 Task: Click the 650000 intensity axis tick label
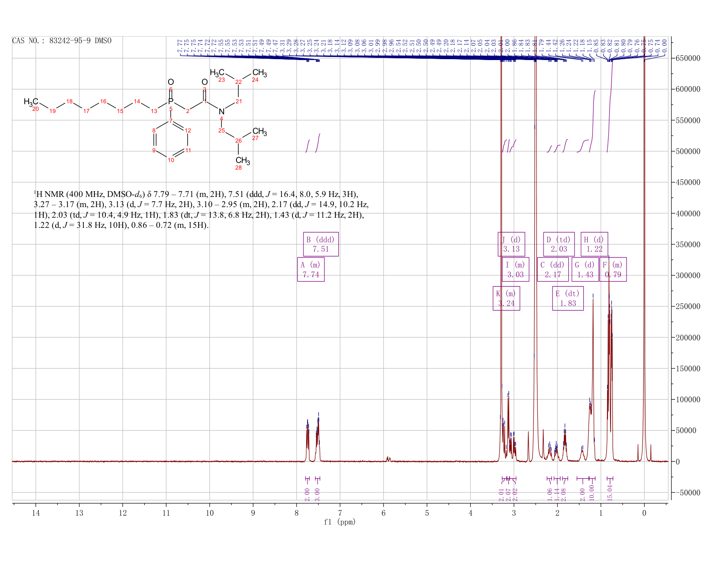point(688,58)
